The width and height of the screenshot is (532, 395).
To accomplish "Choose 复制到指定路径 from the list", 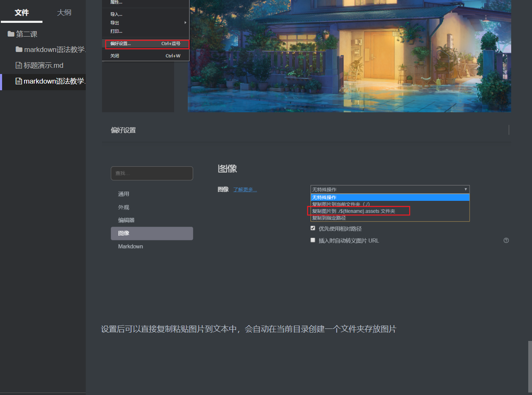I will click(x=329, y=218).
